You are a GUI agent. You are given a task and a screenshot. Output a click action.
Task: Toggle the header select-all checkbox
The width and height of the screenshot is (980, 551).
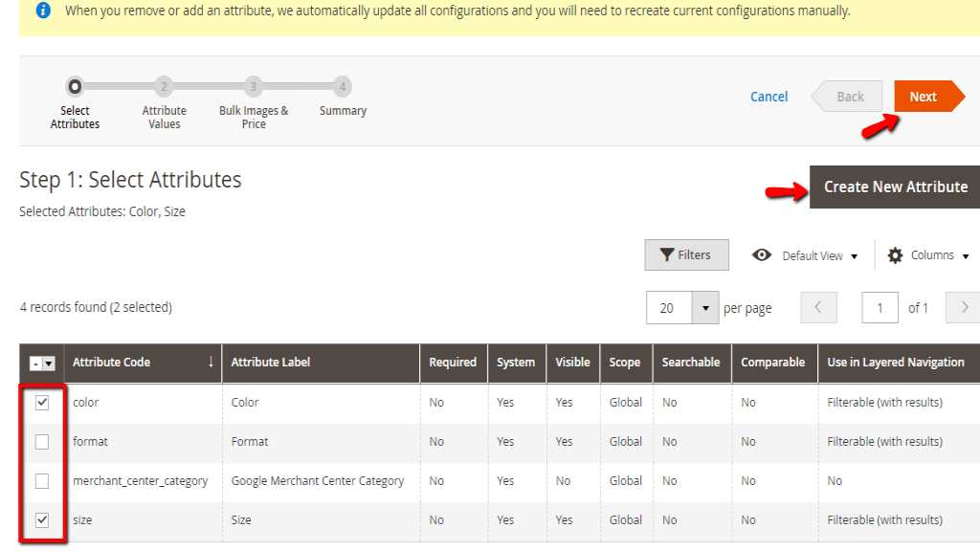tap(35, 363)
